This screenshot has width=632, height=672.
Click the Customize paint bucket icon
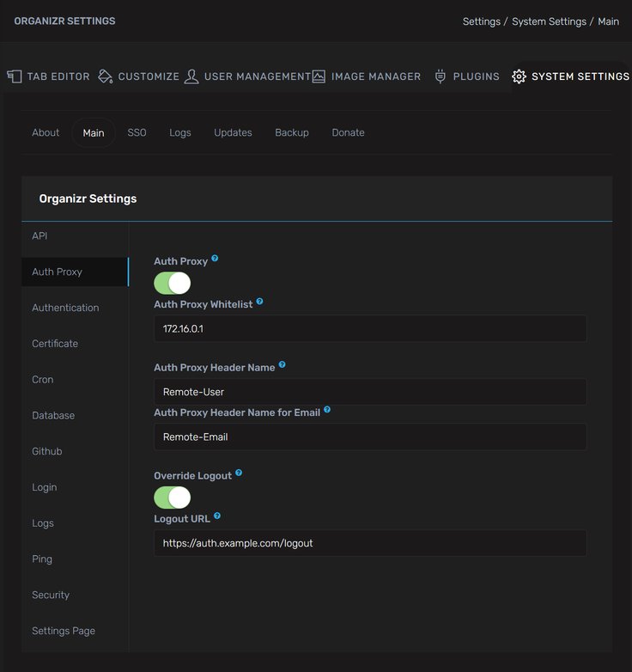106,76
